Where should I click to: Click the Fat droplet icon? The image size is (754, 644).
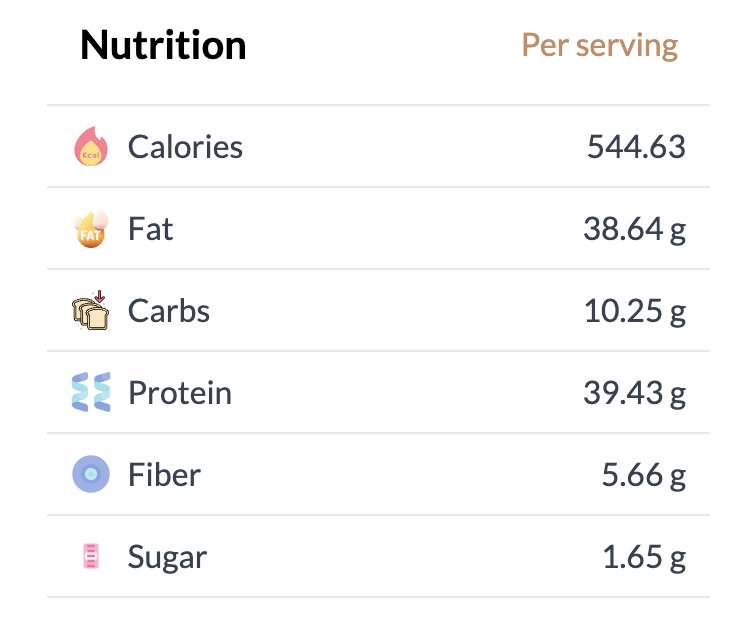(91, 228)
